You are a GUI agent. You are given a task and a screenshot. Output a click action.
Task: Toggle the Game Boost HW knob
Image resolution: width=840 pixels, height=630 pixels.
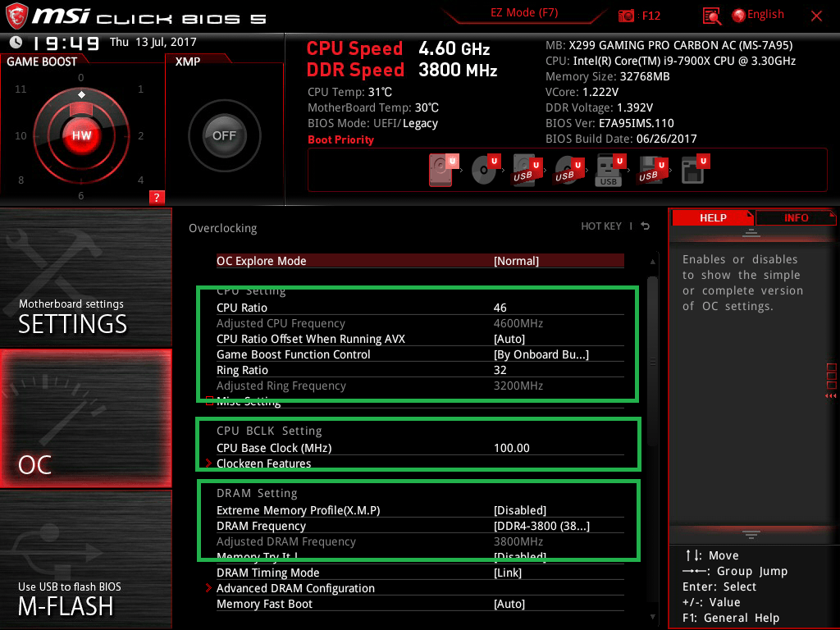coord(81,135)
